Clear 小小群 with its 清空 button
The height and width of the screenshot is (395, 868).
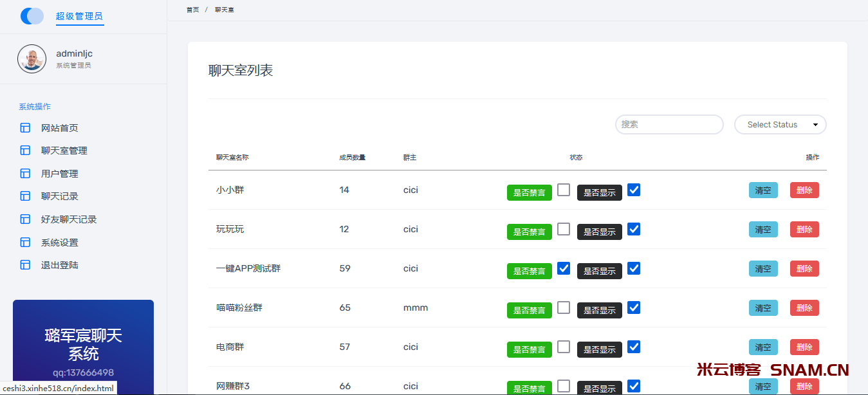point(763,190)
